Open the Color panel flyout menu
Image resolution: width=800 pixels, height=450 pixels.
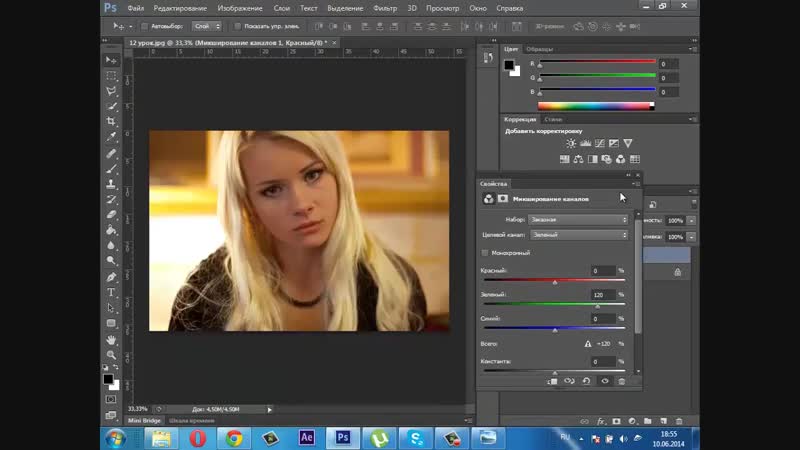point(693,49)
